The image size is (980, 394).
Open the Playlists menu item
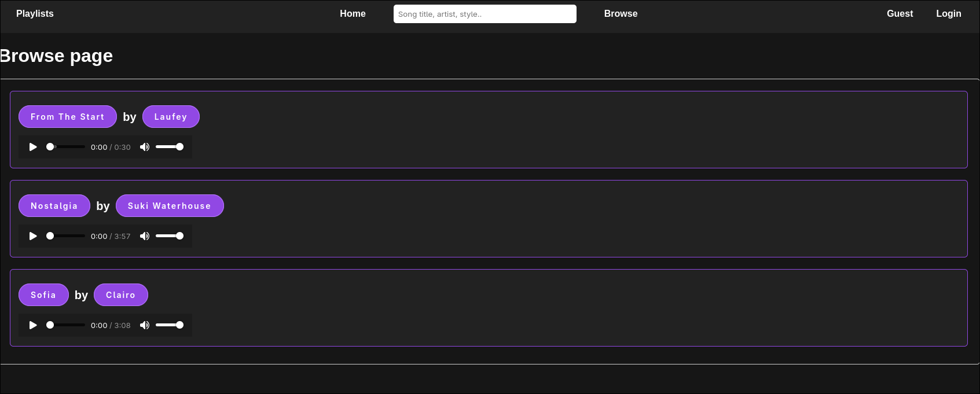point(35,14)
